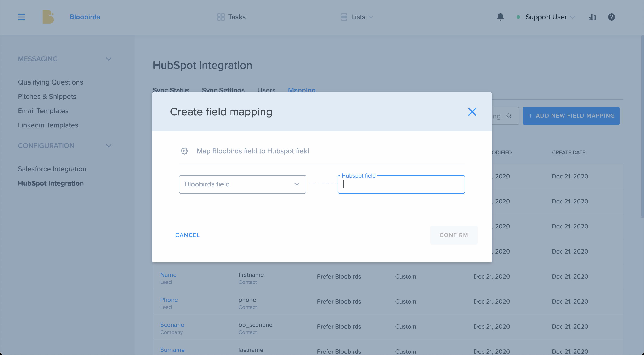Open Qualifying Questions

point(51,82)
